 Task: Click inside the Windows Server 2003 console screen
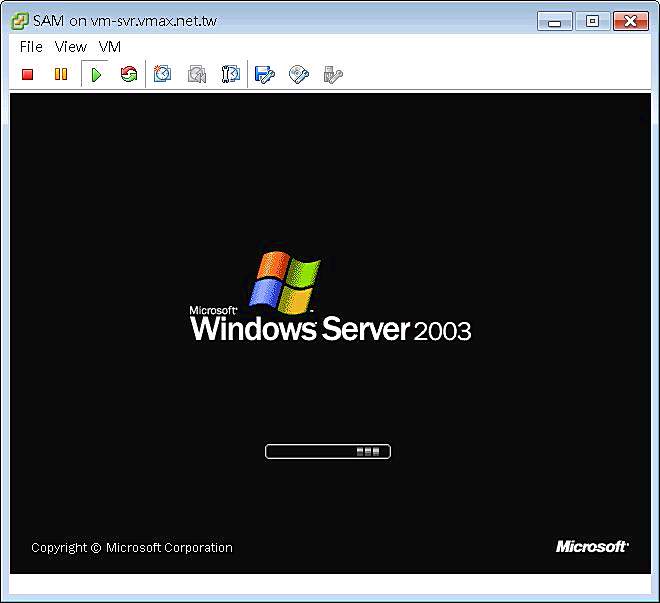pyautogui.click(x=330, y=333)
